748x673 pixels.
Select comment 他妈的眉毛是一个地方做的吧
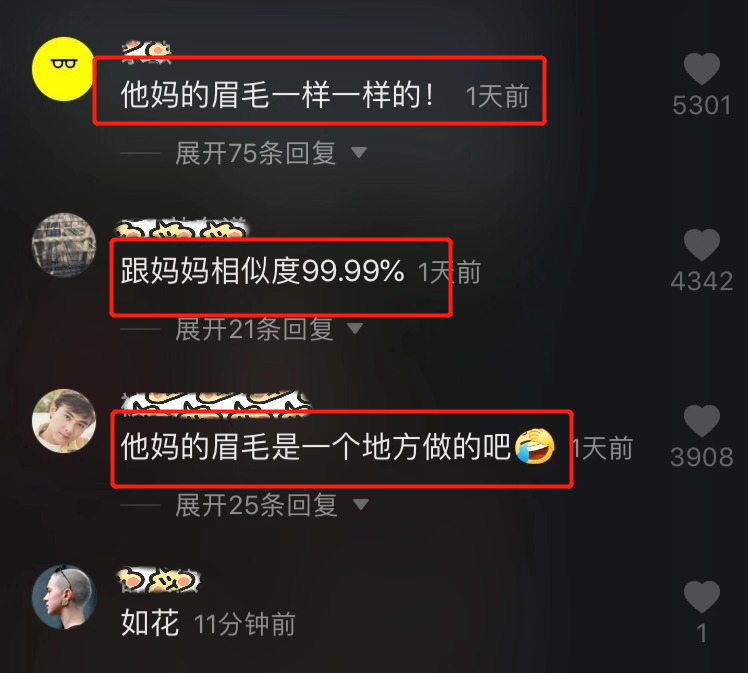pos(338,447)
